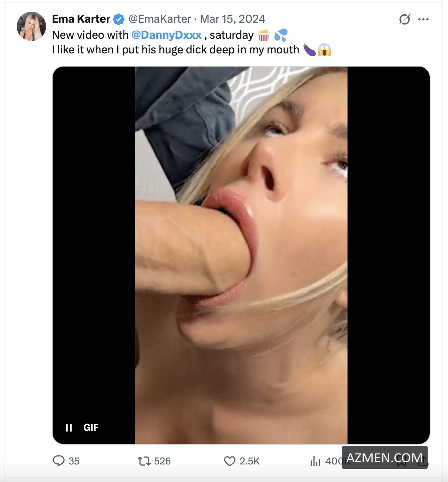
Task: Click the GIF label badge
Action: (91, 428)
